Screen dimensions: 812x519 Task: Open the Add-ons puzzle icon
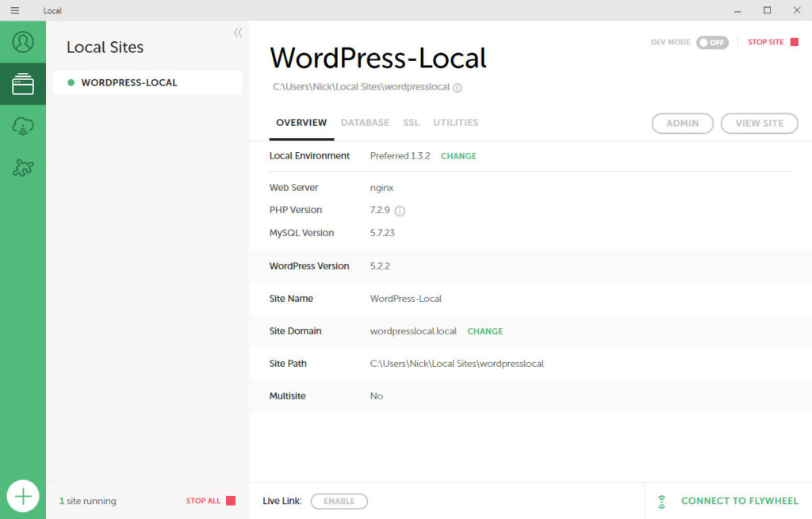click(22, 167)
